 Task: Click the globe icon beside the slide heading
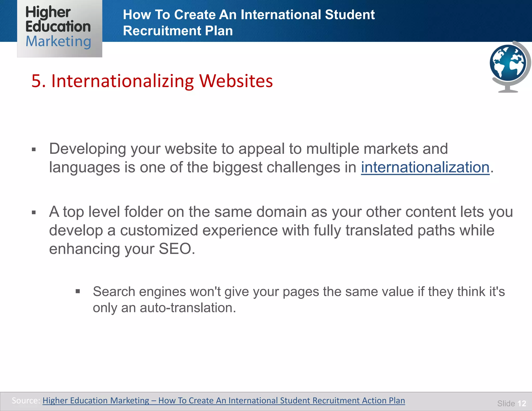pyautogui.click(x=510, y=67)
